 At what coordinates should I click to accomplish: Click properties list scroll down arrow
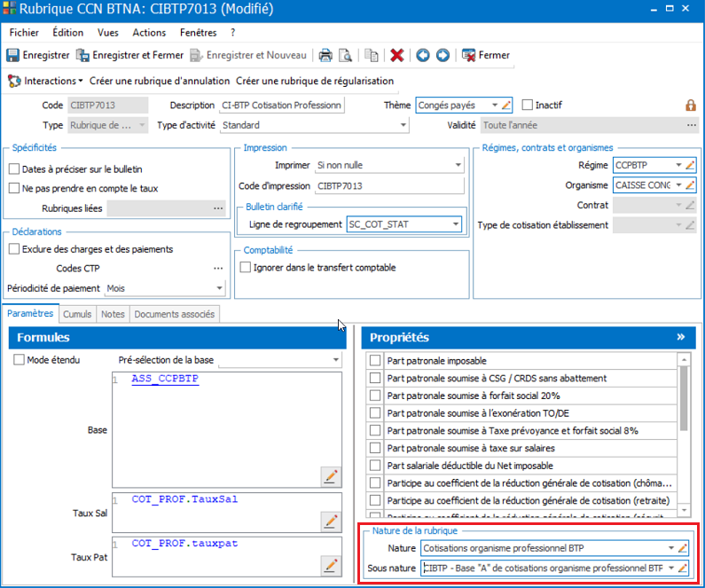tap(684, 510)
